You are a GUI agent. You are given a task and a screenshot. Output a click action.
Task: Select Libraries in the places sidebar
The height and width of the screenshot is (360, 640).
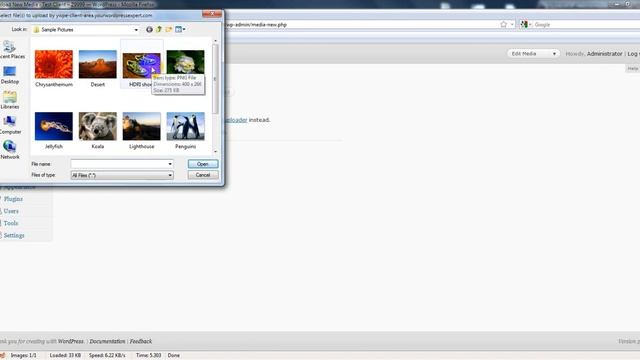(10, 100)
